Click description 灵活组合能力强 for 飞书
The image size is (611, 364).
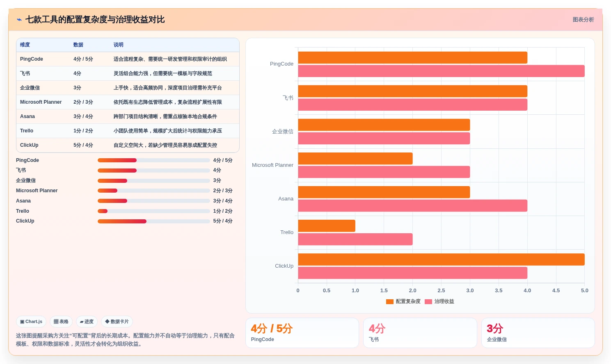tap(163, 73)
